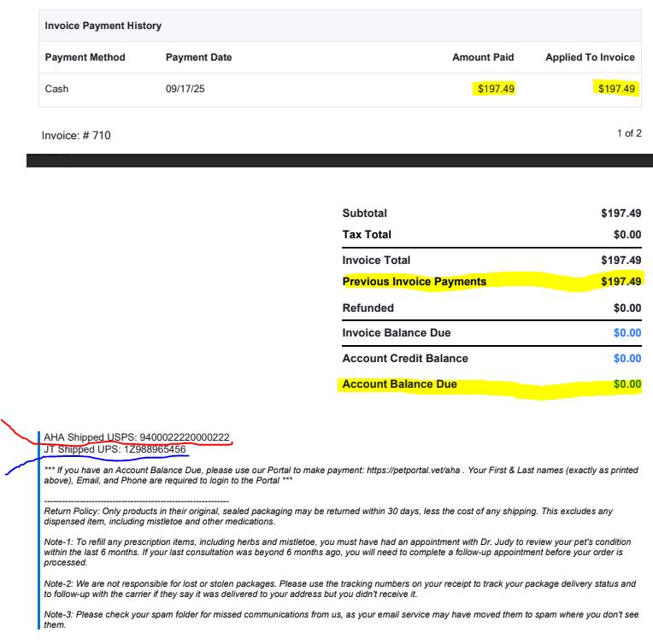Click the 1 of 2 page indicator

628,135
